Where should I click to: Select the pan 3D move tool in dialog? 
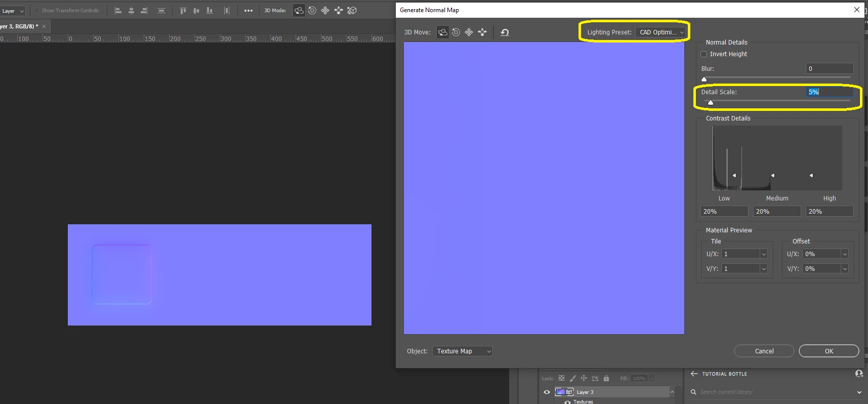(469, 32)
